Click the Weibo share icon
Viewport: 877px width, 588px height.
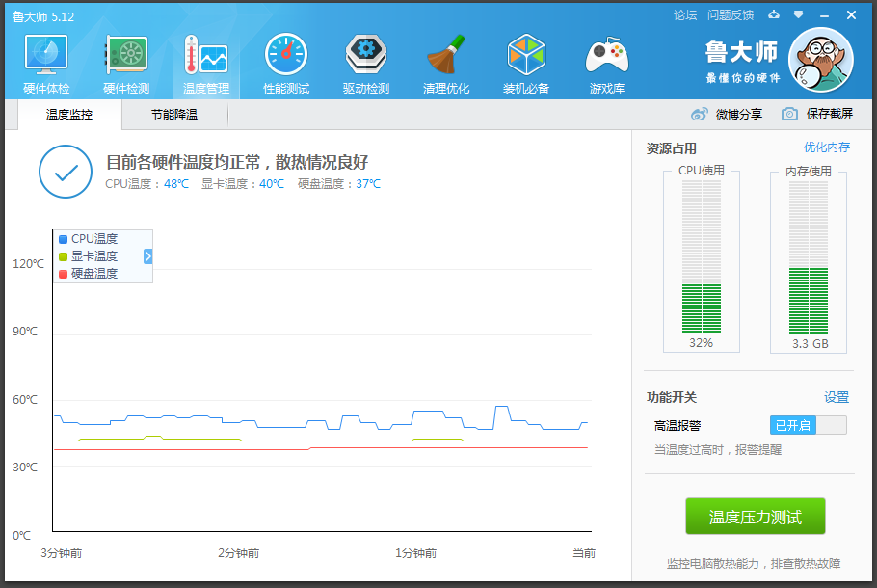[x=699, y=114]
